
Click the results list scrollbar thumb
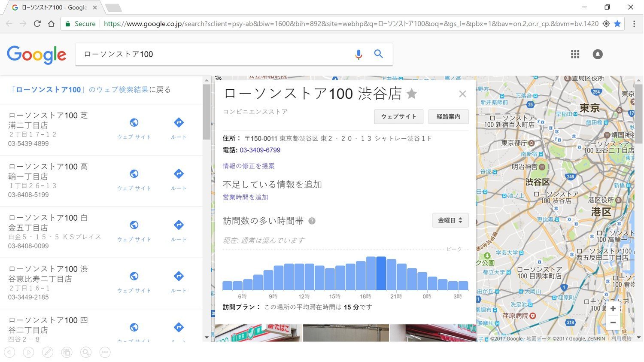(207, 112)
